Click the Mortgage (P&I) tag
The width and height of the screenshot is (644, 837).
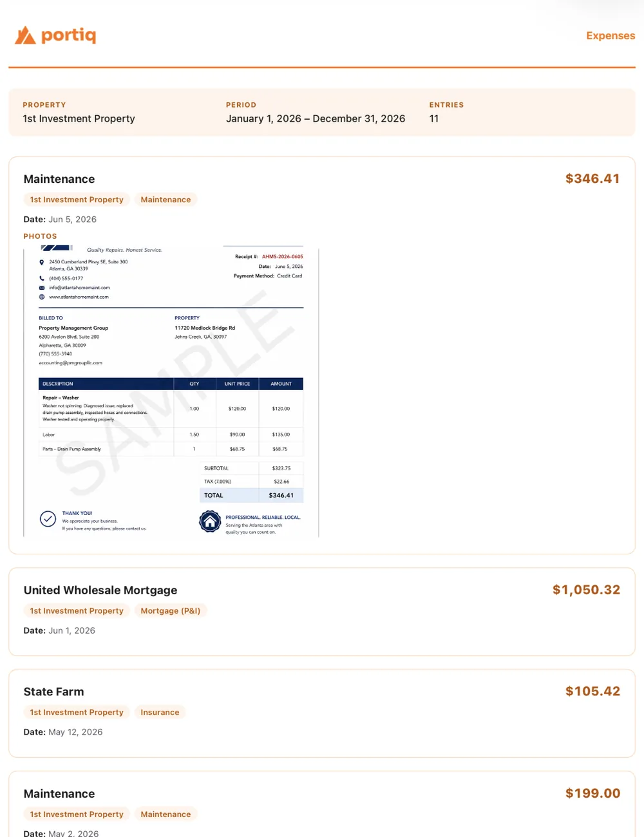[171, 610]
